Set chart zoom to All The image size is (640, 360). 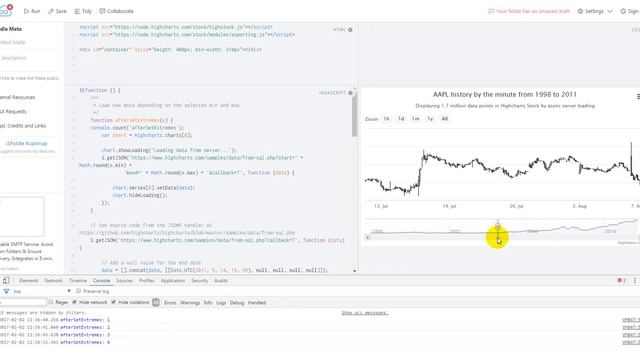point(444,119)
